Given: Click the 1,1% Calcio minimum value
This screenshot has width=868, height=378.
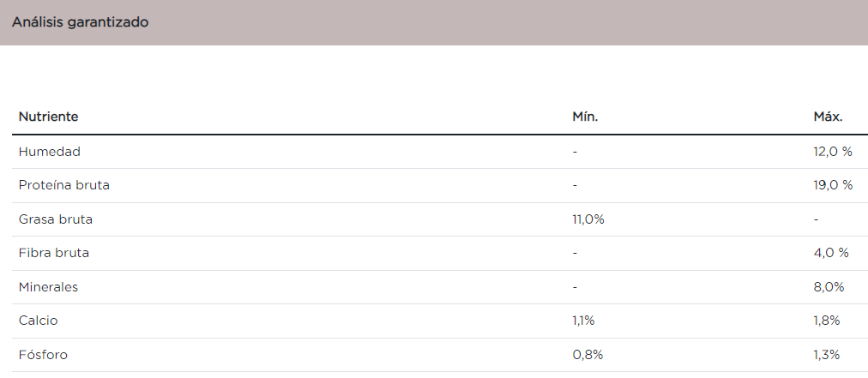Looking at the screenshot, I should [583, 321].
